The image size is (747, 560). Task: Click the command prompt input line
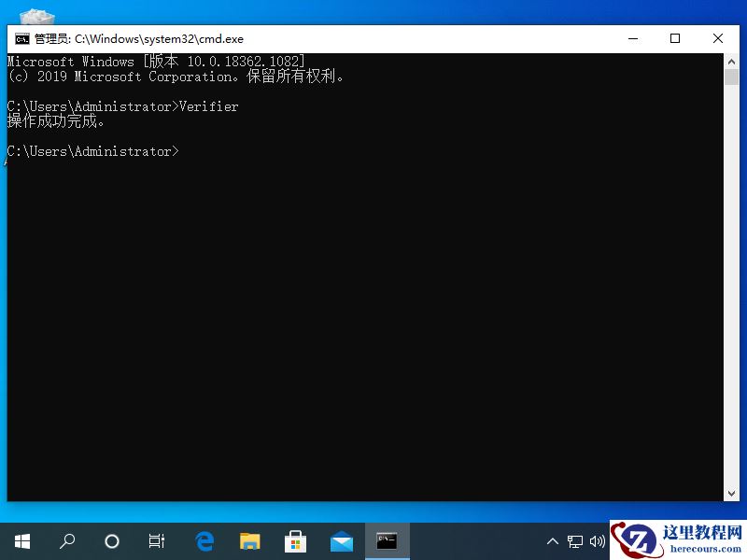point(187,151)
